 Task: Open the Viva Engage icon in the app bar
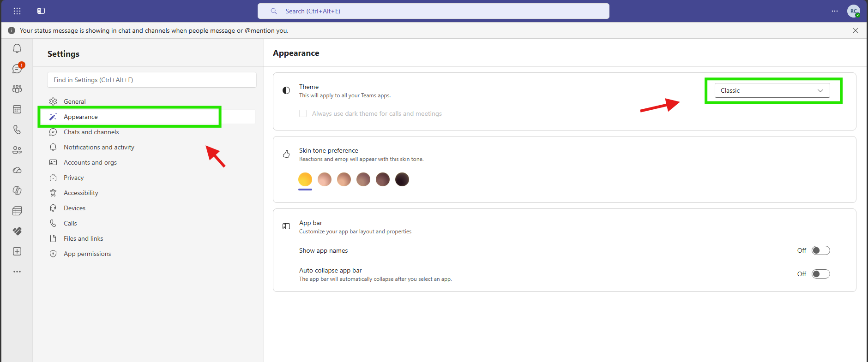tap(17, 231)
